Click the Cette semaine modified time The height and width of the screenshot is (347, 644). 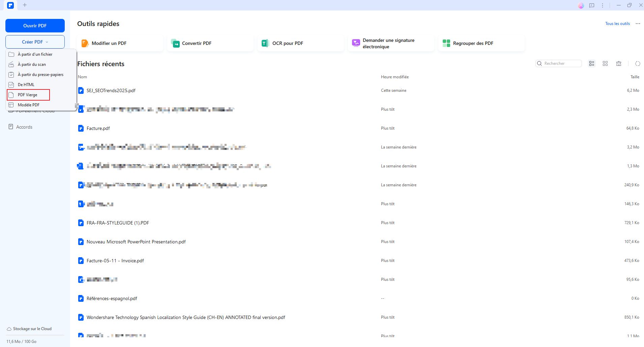coord(393,90)
